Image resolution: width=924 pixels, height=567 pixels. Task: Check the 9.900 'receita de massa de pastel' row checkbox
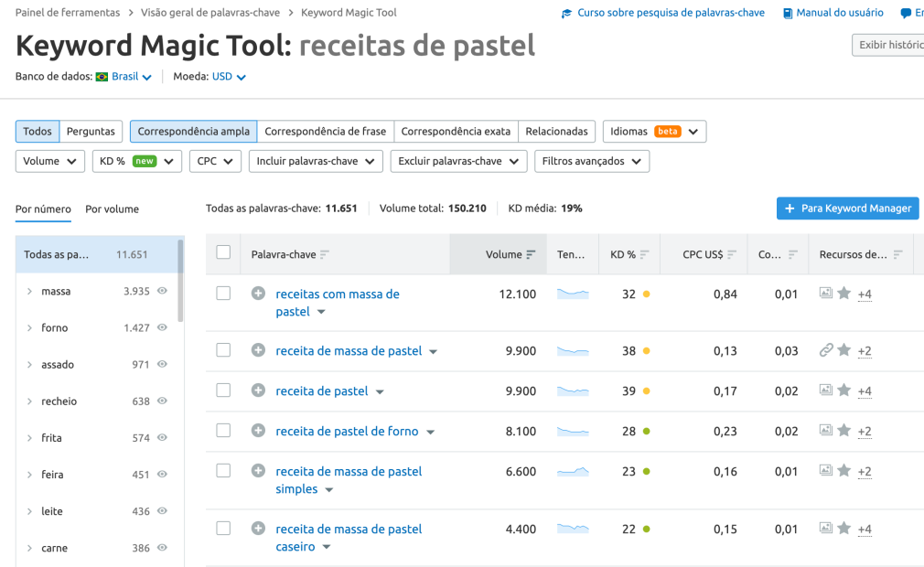point(223,350)
